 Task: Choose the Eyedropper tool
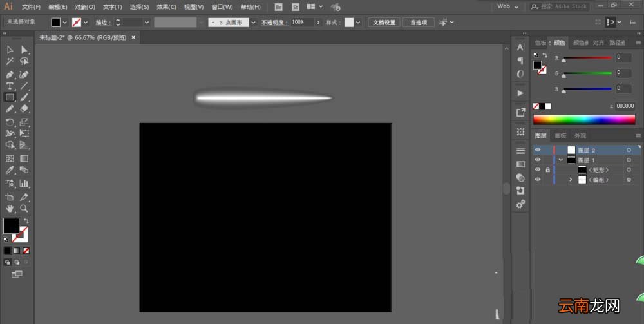pos(10,170)
